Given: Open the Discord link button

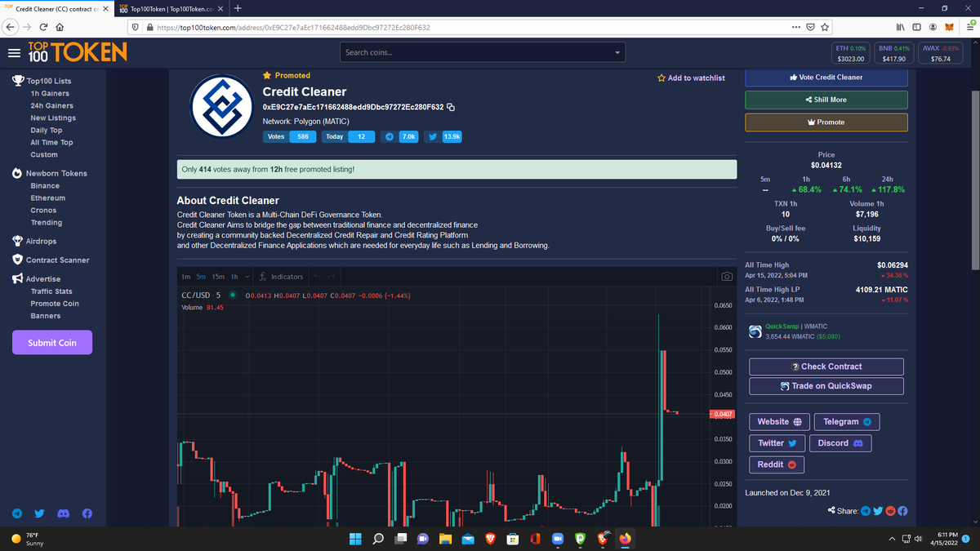Looking at the screenshot, I should click(x=840, y=443).
